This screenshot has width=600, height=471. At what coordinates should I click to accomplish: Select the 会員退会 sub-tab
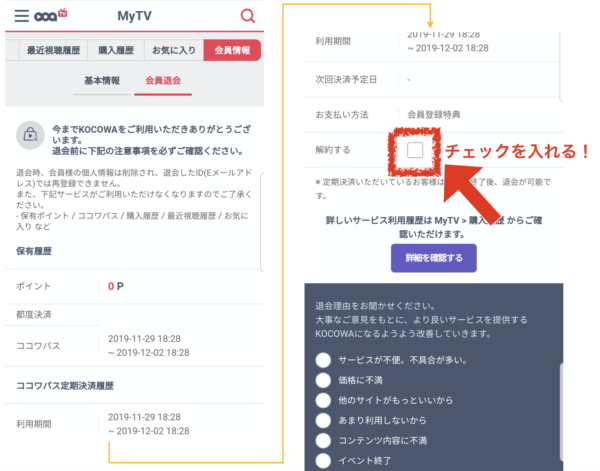(163, 81)
